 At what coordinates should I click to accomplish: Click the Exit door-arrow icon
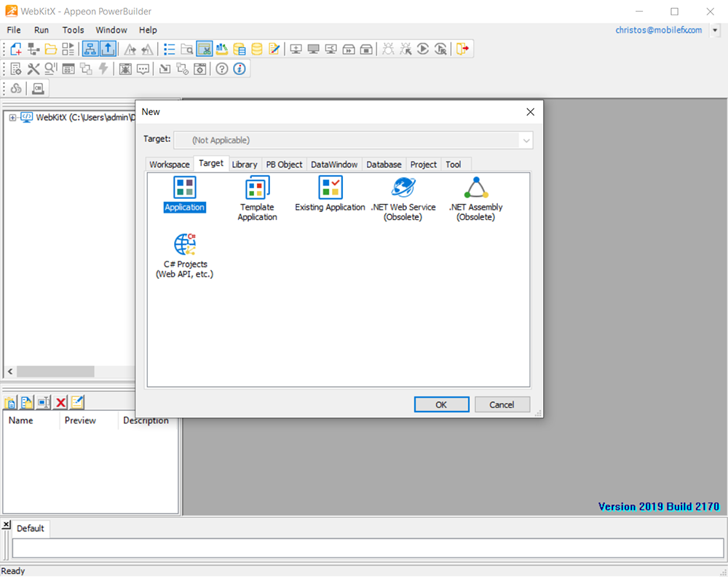click(x=462, y=49)
